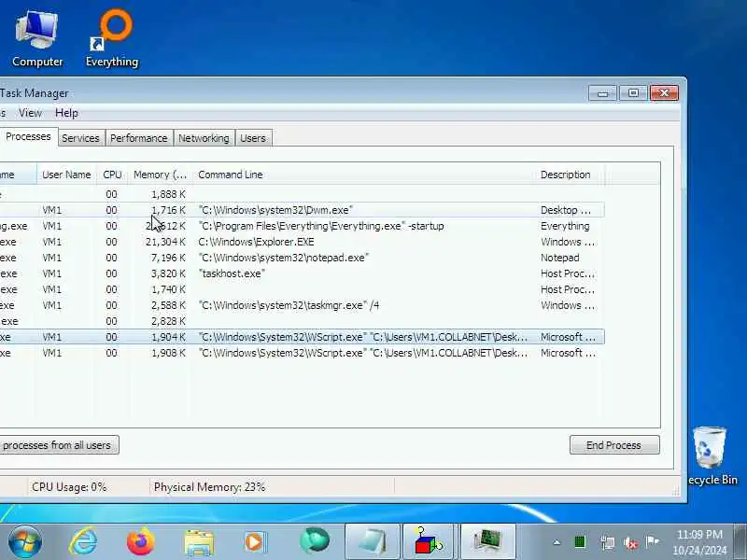Select the WScript.exe row using 1,904 K
This screenshot has height=560, width=747.
click(x=302, y=337)
